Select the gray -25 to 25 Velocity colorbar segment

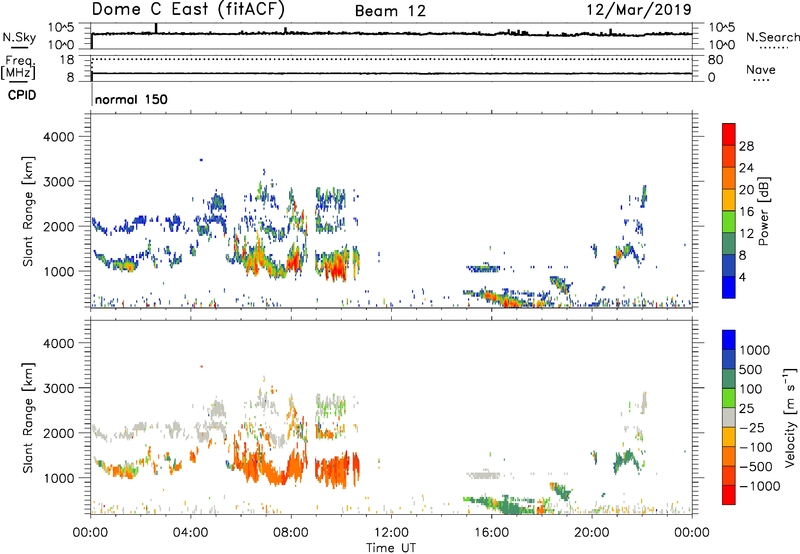(x=729, y=418)
